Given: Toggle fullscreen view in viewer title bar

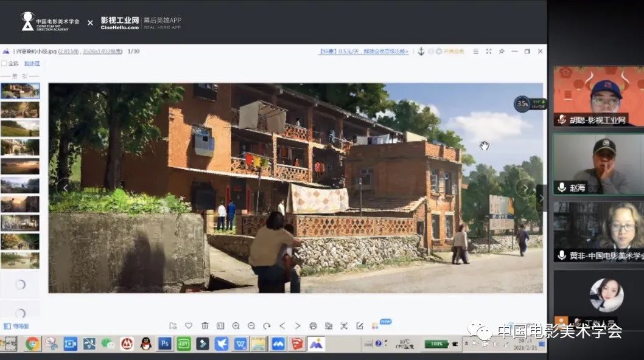Looking at the screenshot, I should coord(488,52).
